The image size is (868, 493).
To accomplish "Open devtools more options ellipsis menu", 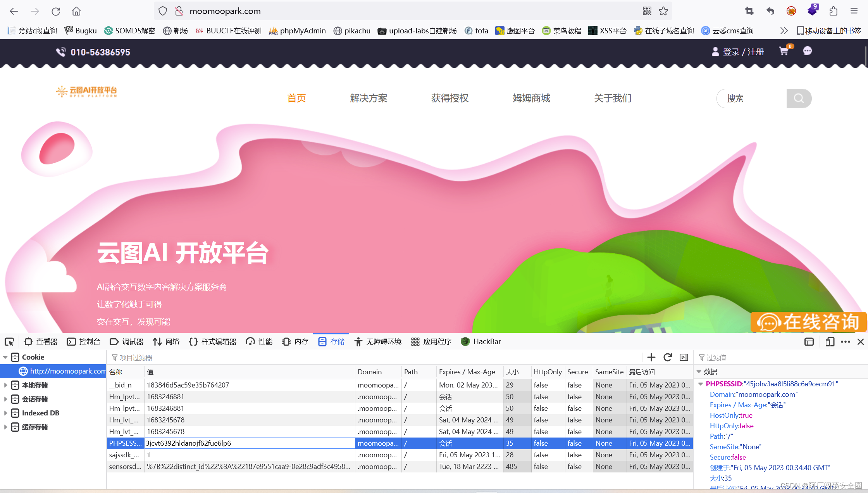I will pos(846,342).
